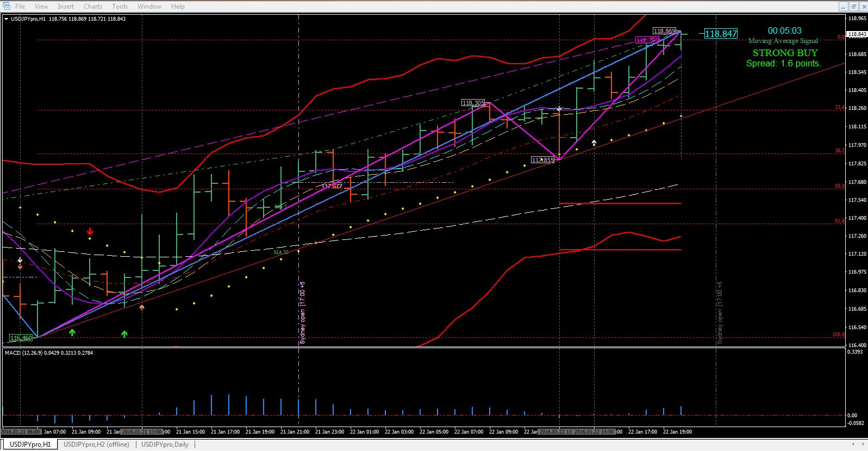Click the Moving Average Signal label
The image size is (868, 451).
coord(783,41)
